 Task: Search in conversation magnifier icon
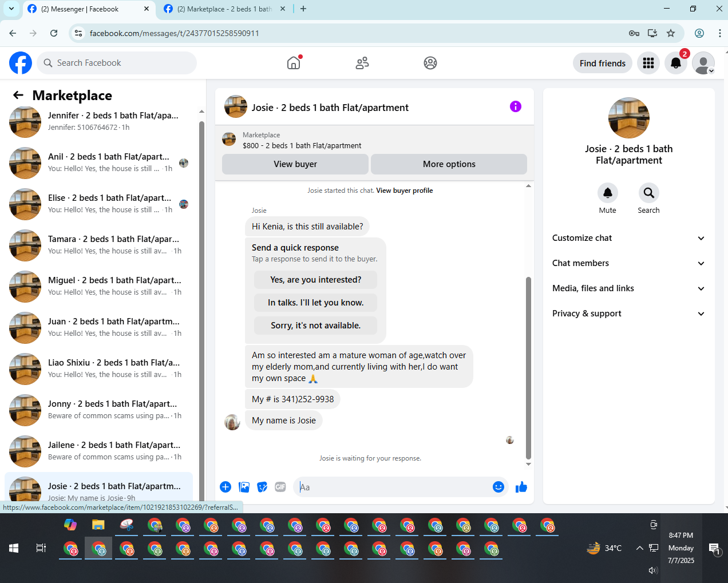(649, 193)
